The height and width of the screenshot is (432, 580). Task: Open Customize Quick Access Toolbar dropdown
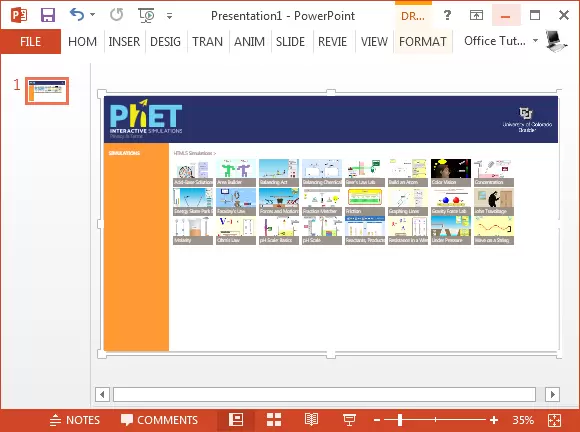click(x=169, y=16)
